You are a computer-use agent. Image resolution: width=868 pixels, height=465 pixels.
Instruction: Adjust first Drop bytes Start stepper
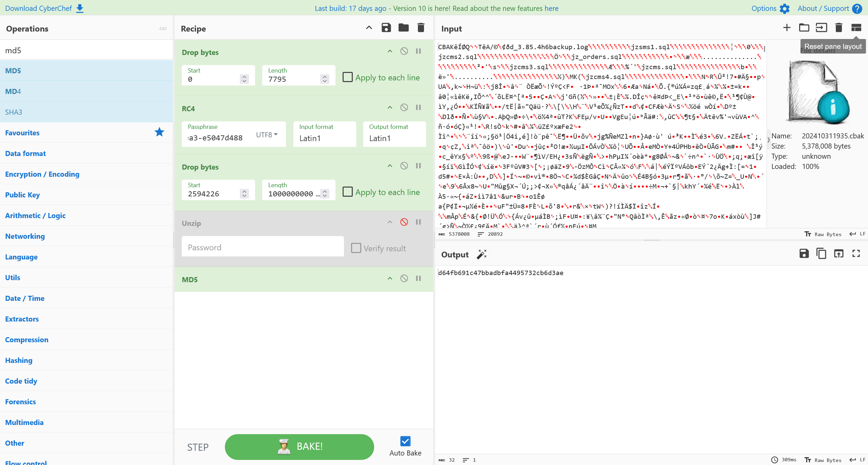[x=244, y=79]
